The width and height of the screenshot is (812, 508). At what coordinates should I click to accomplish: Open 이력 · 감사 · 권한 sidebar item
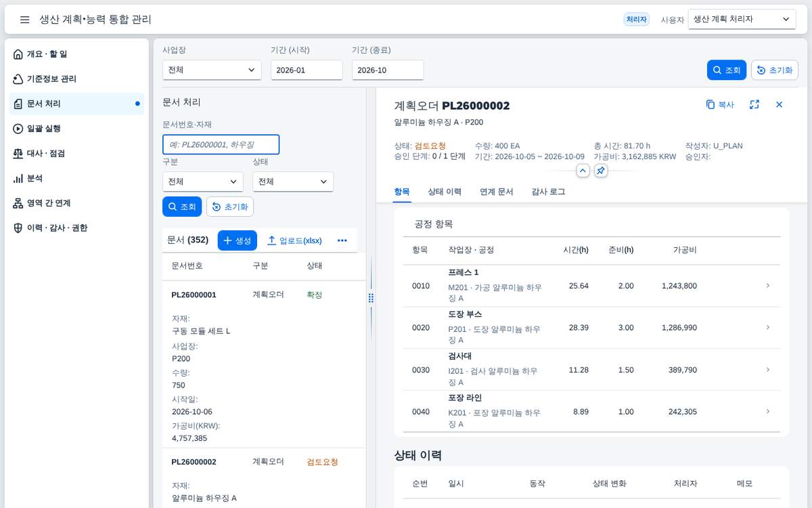click(76, 228)
